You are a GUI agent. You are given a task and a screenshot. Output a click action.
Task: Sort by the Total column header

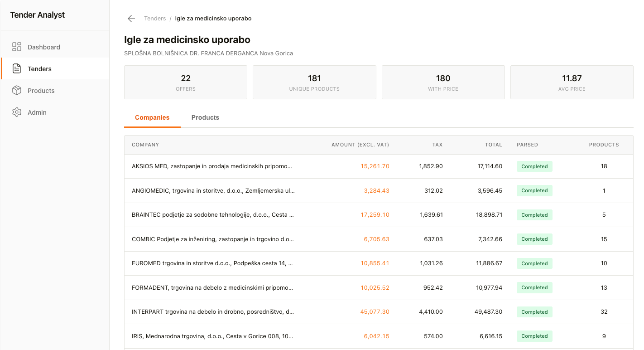click(494, 145)
